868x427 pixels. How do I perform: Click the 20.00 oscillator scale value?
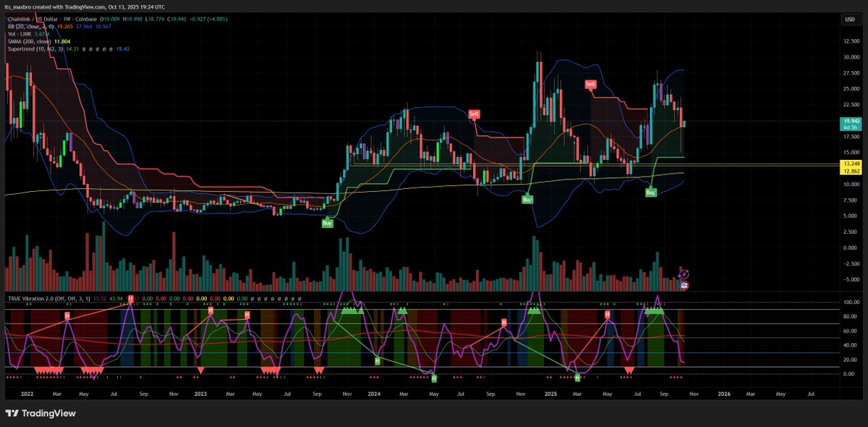tap(851, 359)
